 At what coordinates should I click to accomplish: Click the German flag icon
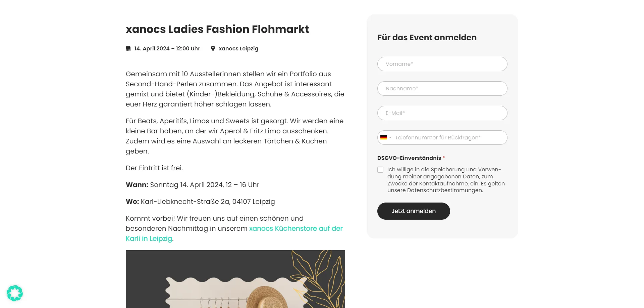tap(384, 137)
